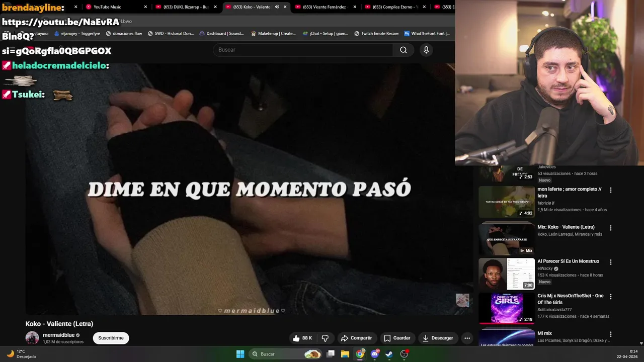Image resolution: width=644 pixels, height=362 pixels.
Task: Click the Compartir share button
Action: (x=356, y=338)
